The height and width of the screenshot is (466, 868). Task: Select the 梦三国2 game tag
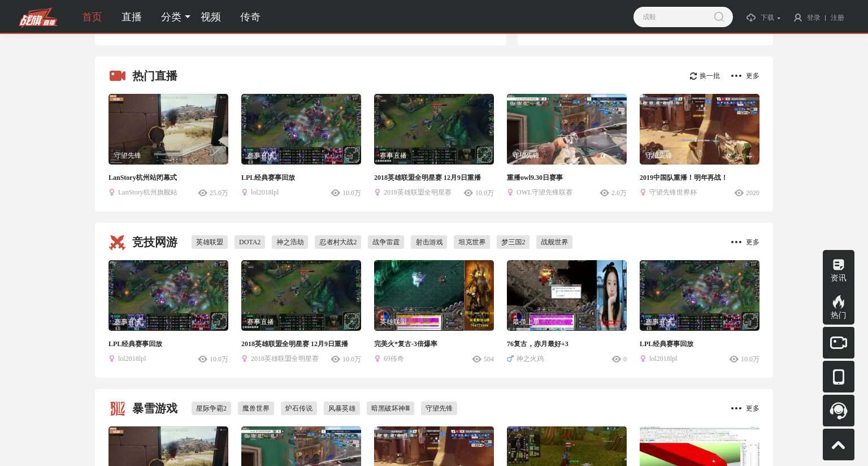(x=513, y=242)
